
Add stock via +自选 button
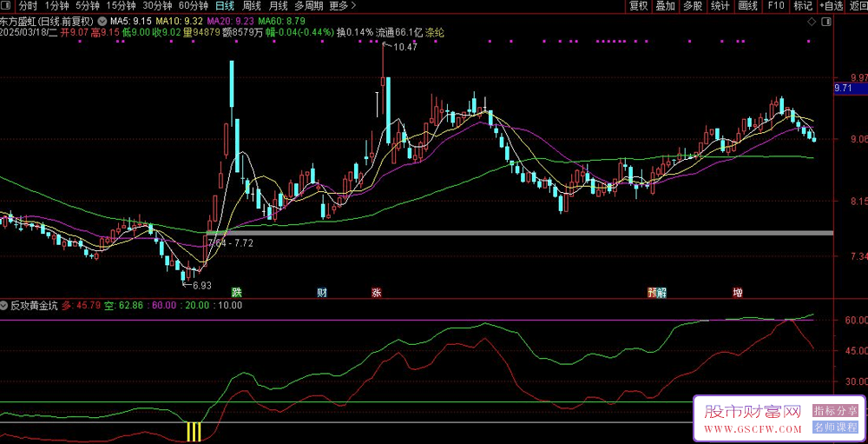[x=831, y=6]
